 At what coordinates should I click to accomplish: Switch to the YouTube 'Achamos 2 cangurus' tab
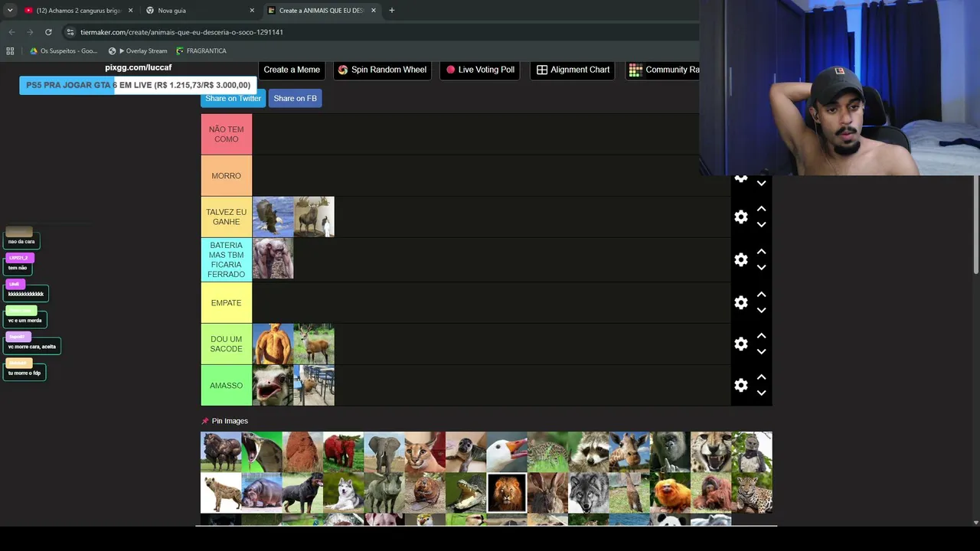[x=79, y=11]
